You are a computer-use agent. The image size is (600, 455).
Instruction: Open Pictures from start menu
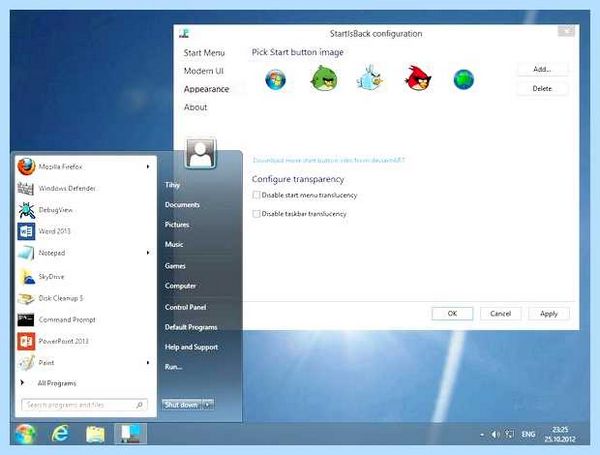177,225
